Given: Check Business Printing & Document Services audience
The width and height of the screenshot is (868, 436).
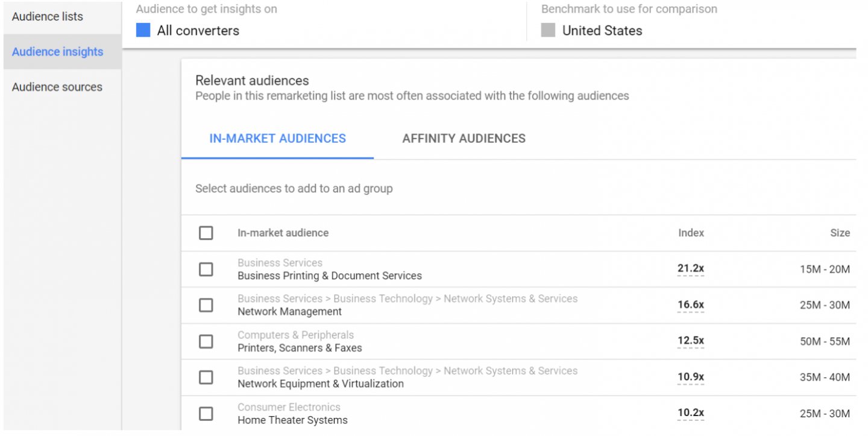Looking at the screenshot, I should coord(206,269).
